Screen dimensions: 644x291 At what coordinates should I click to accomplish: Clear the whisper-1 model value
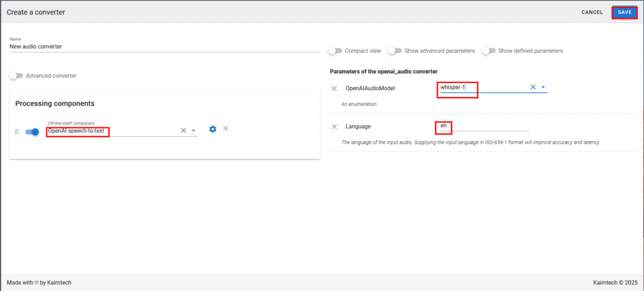pos(533,88)
